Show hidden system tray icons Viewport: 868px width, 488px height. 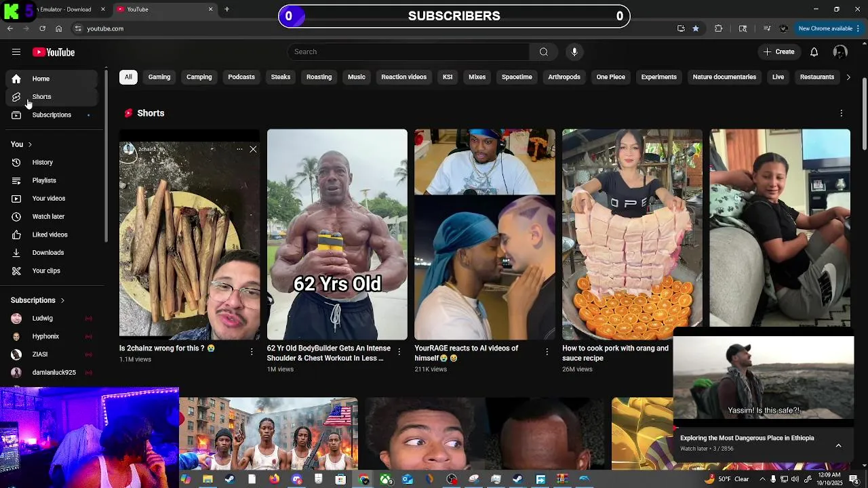click(762, 479)
